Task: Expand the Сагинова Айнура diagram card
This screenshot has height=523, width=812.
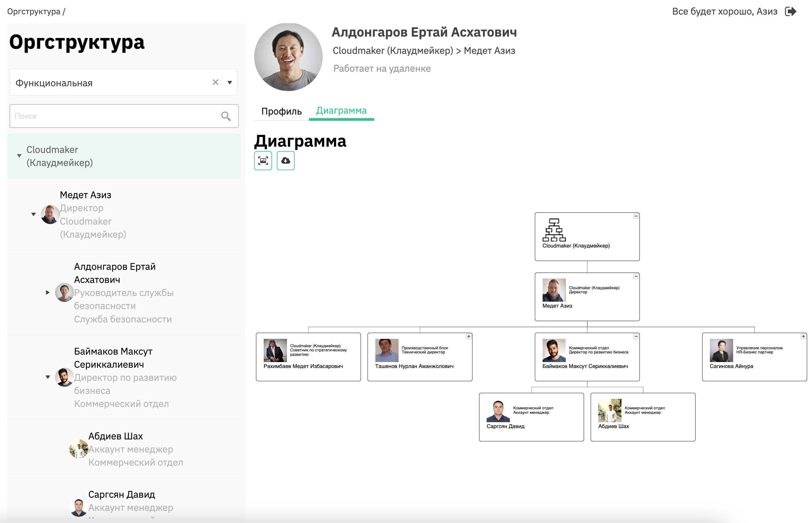Action: [803, 336]
